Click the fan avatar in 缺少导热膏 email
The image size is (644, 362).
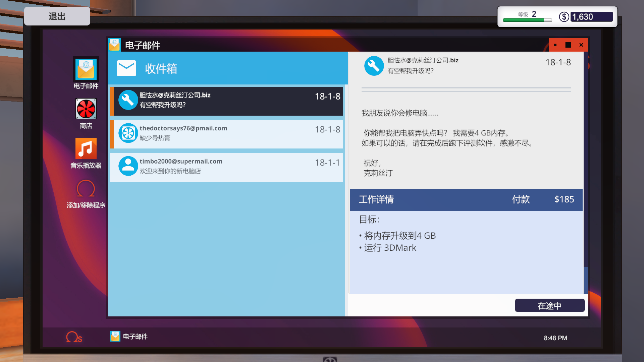(x=128, y=133)
